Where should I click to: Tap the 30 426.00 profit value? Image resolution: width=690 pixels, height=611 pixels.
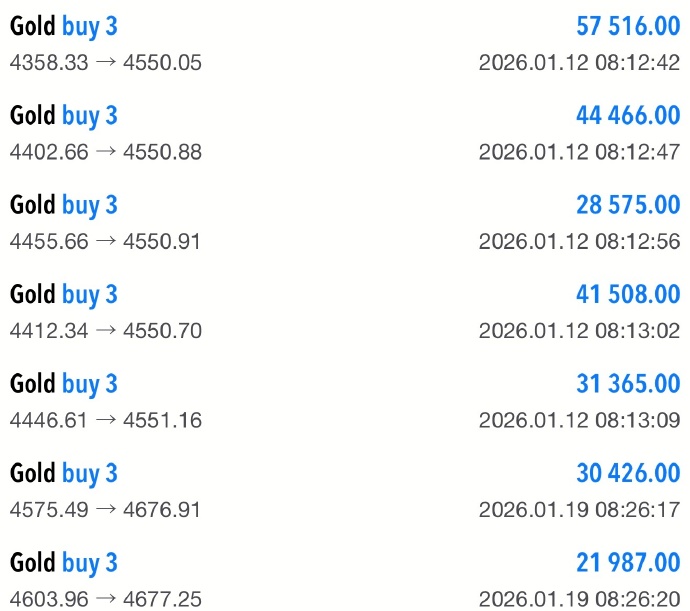point(627,474)
